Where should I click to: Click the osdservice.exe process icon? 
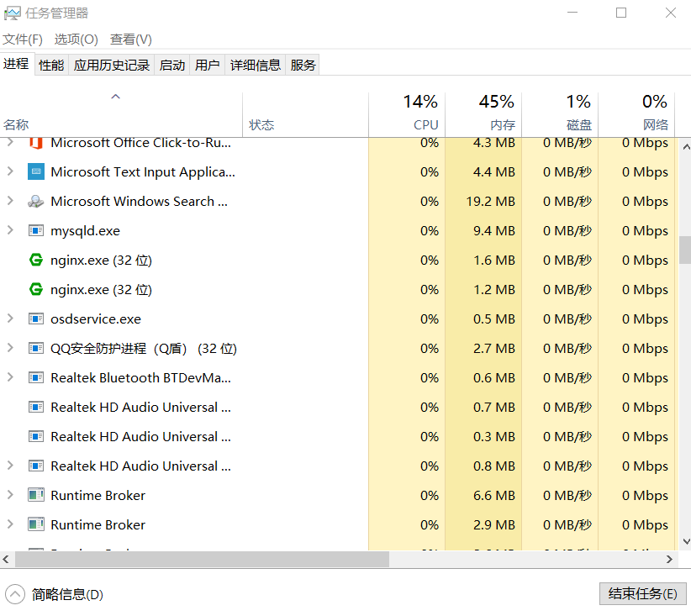tap(36, 319)
